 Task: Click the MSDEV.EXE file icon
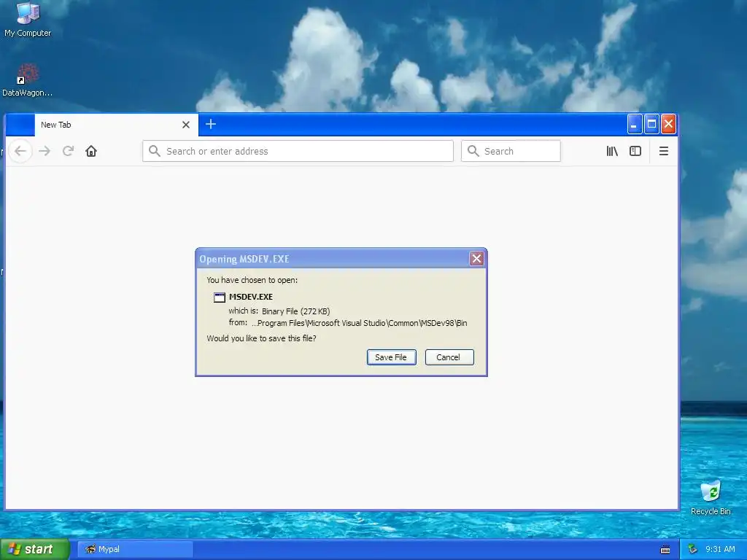(x=219, y=297)
